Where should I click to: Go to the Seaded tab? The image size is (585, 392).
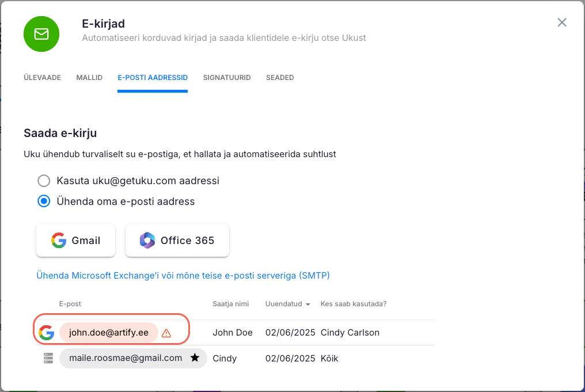point(280,78)
